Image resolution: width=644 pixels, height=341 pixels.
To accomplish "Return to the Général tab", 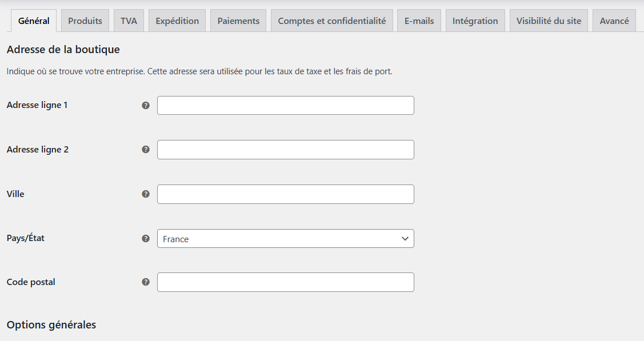I will pos(33,20).
